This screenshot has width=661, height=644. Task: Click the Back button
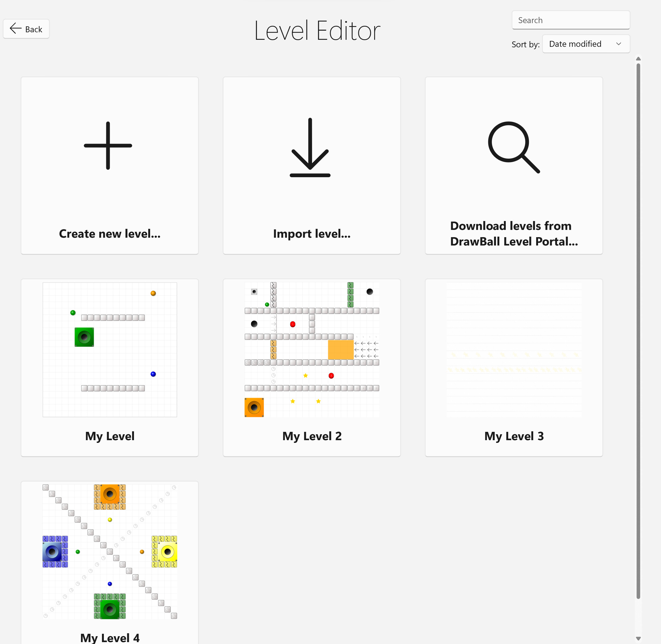pos(26,29)
